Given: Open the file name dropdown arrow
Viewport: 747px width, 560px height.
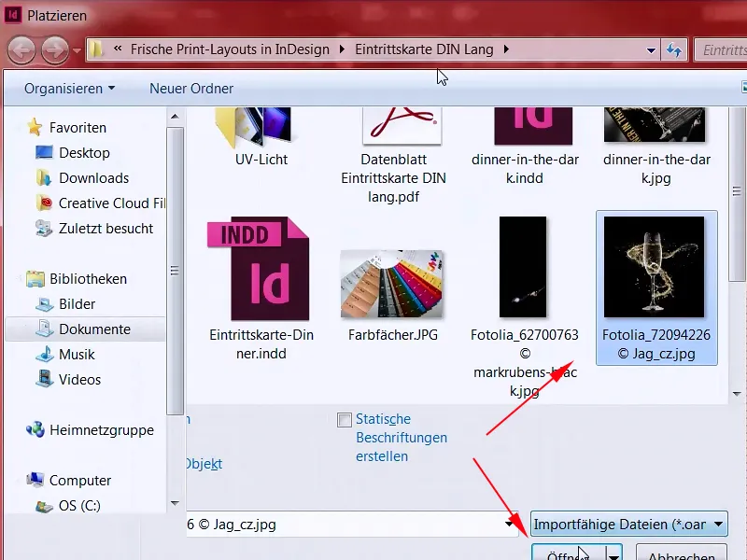Looking at the screenshot, I should point(509,525).
